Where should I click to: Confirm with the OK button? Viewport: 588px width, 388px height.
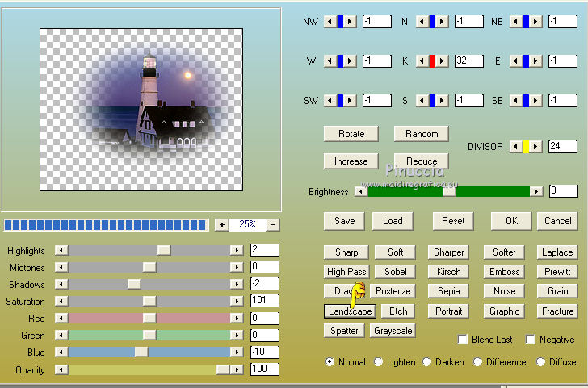511,221
